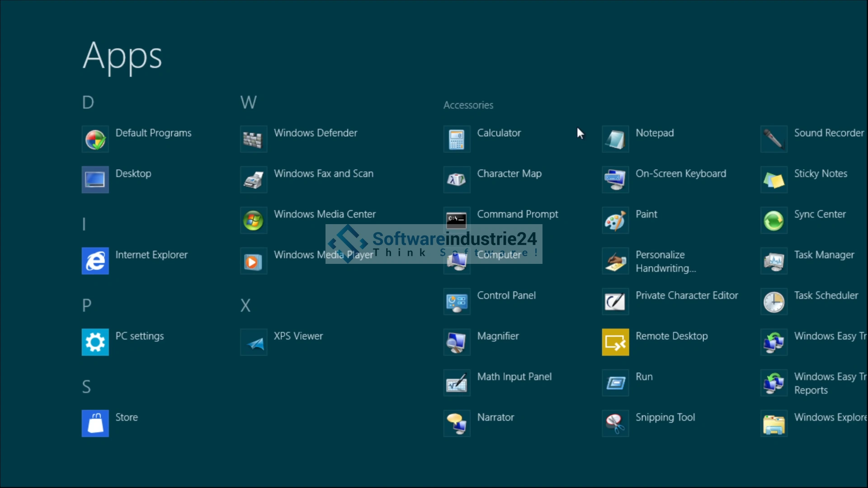Viewport: 868px width, 488px height.
Task: Launch the Task Scheduler clock icon
Action: coord(774,302)
